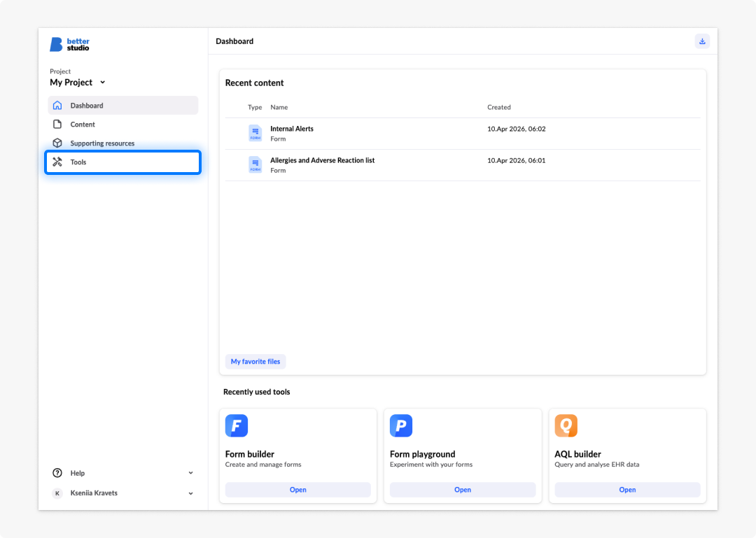
Task: Click the Form playground card title
Action: [422, 454]
